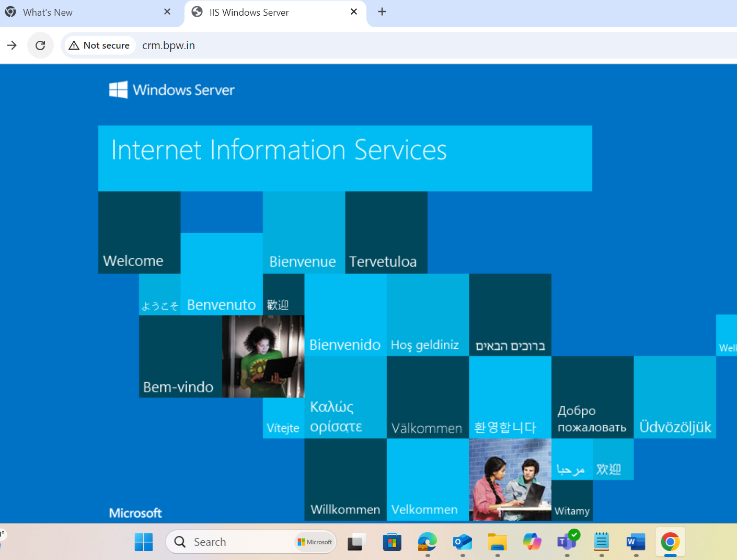Image resolution: width=737 pixels, height=560 pixels.
Task: Click the photo of woman holding laptop
Action: pyautogui.click(x=263, y=357)
